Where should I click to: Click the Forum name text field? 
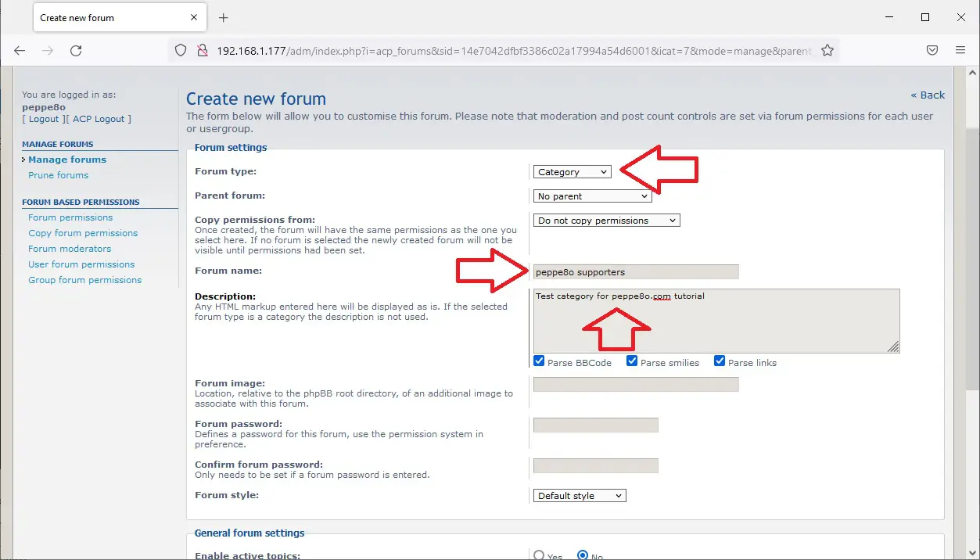tap(636, 272)
